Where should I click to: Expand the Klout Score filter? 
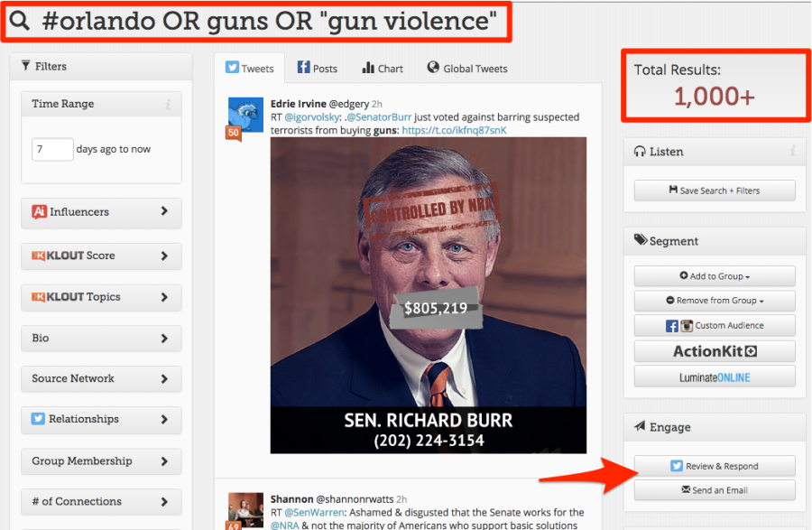[101, 256]
